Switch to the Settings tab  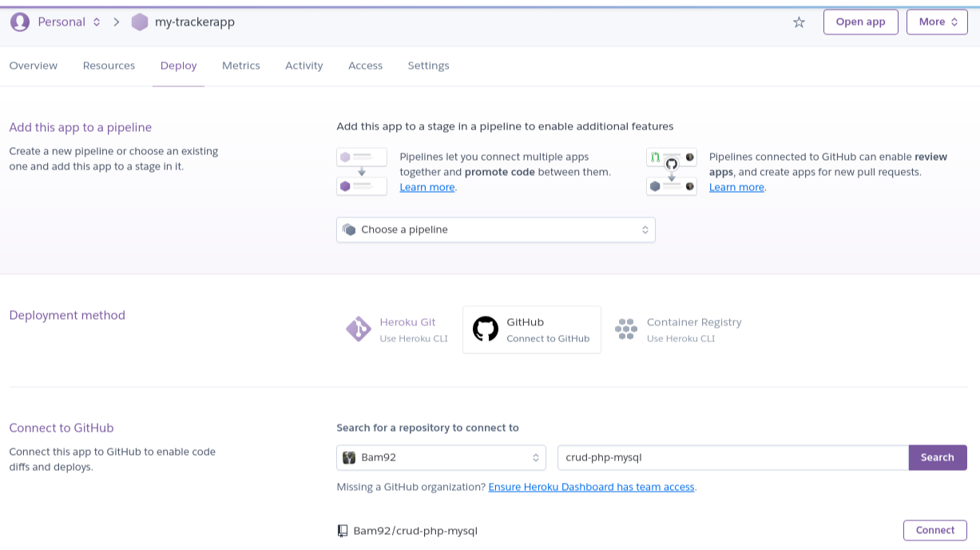point(429,66)
